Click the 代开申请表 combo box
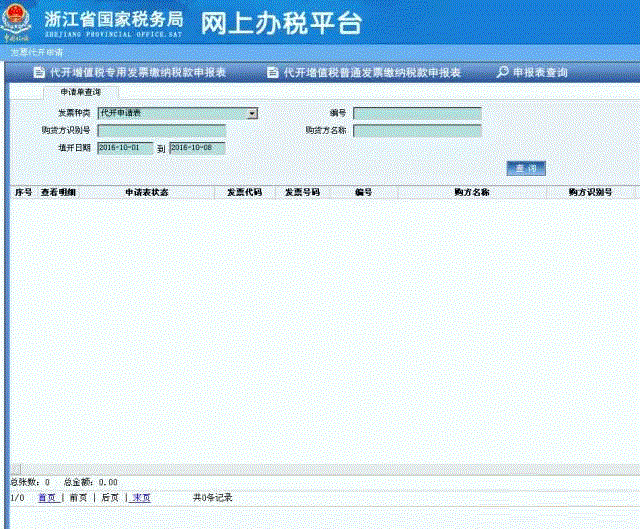The height and width of the screenshot is (529, 640). [178, 113]
